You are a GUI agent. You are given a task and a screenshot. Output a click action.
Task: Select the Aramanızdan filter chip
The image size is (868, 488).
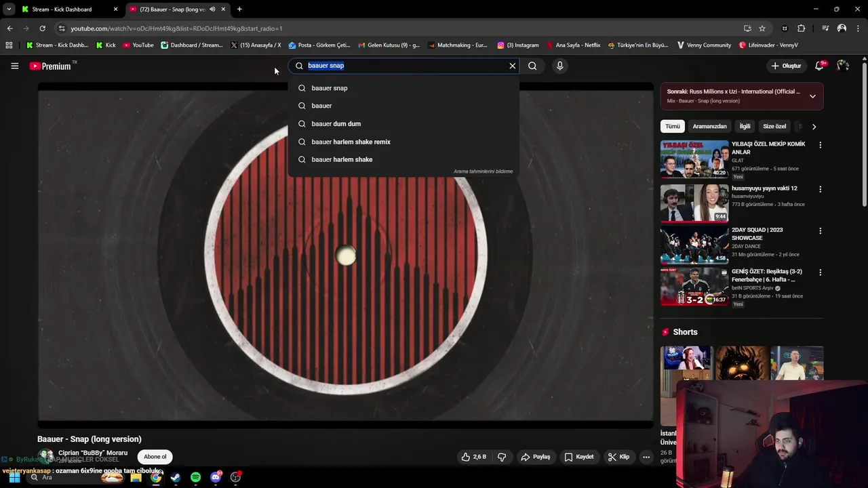click(709, 126)
